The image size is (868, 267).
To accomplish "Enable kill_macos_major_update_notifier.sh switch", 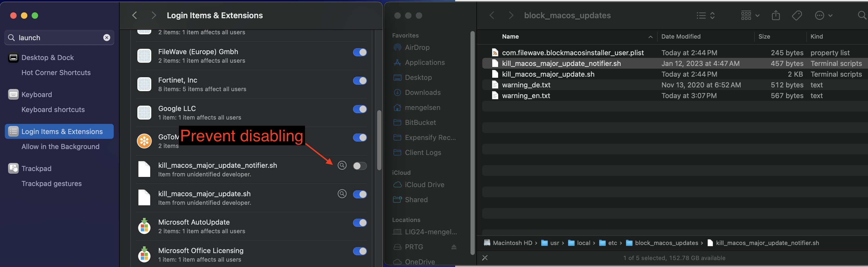I will [x=359, y=166].
